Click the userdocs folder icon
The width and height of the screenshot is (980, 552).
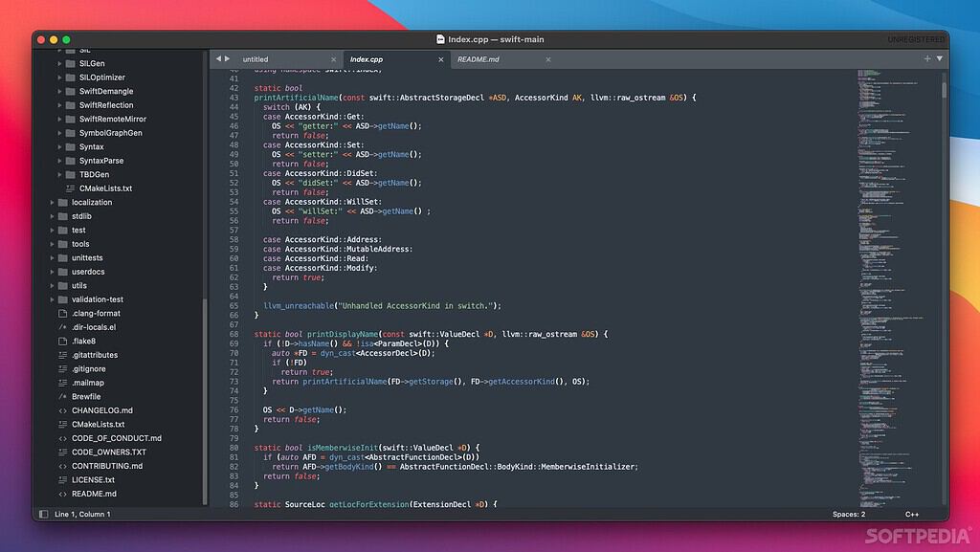coord(62,272)
